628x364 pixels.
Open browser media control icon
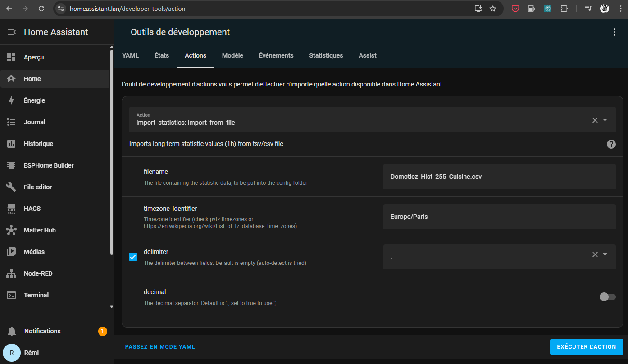(588, 9)
